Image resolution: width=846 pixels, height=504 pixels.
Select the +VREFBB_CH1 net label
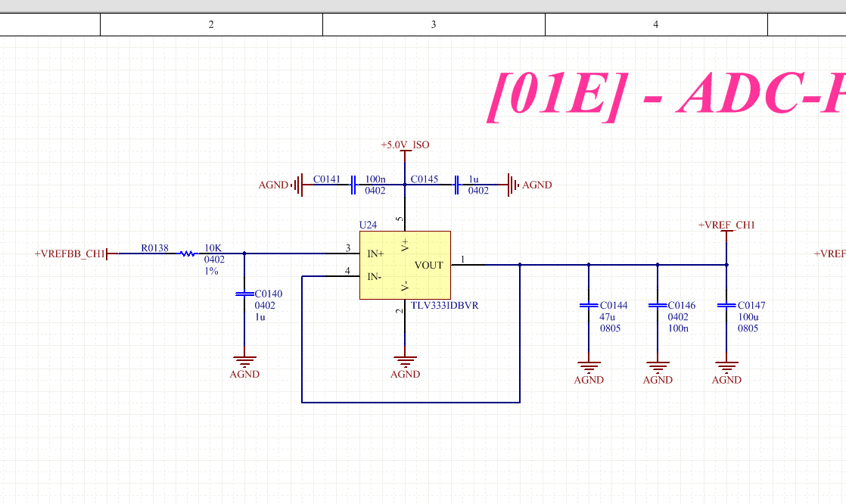pyautogui.click(x=70, y=254)
